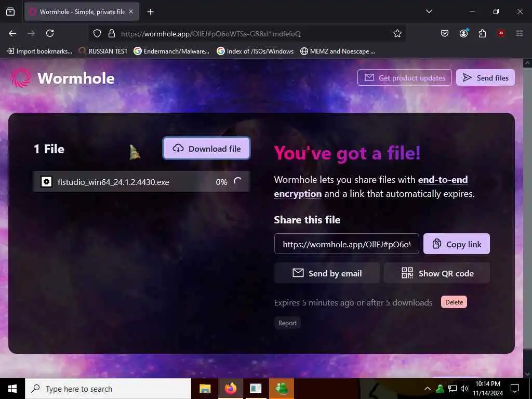
Task: Click Send by email button
Action: pyautogui.click(x=327, y=273)
